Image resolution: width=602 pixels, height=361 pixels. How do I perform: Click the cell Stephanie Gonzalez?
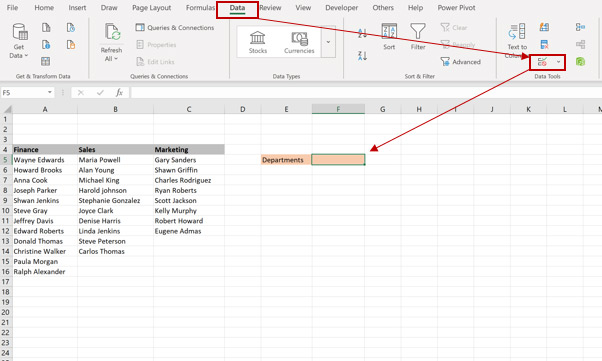pyautogui.click(x=115, y=200)
